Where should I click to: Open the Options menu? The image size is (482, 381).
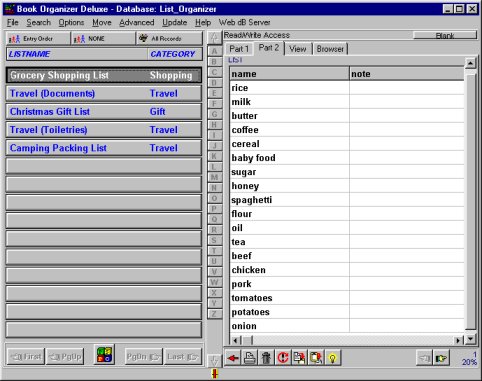click(71, 23)
